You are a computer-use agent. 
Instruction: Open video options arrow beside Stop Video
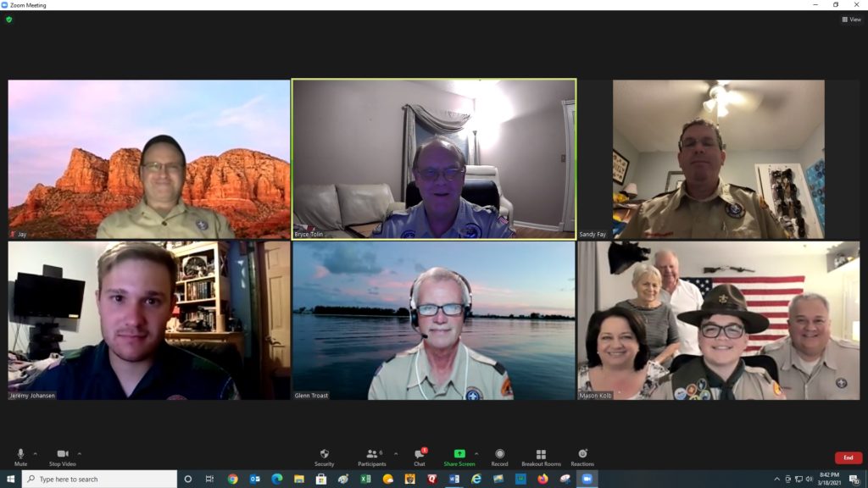(x=80, y=453)
